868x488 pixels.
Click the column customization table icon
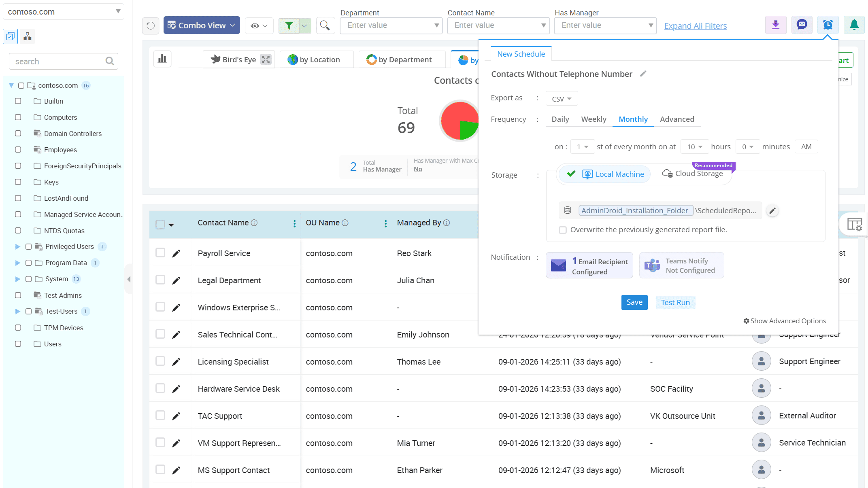point(854,224)
